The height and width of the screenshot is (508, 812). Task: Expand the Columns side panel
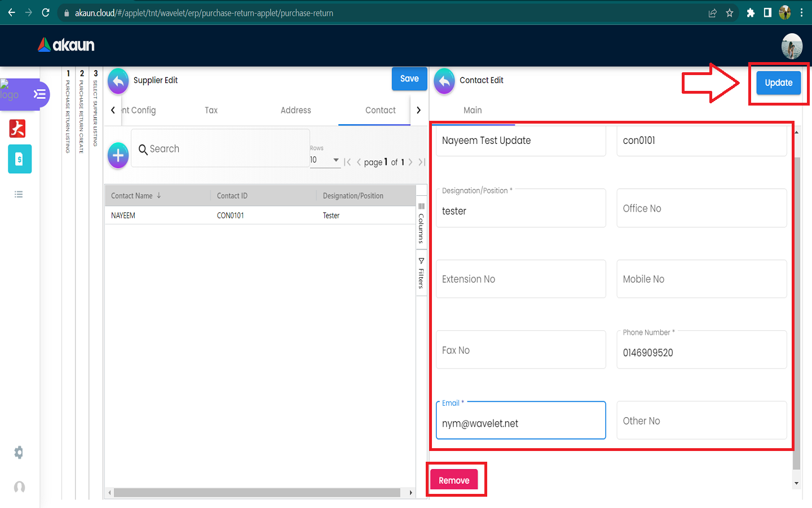click(421, 224)
